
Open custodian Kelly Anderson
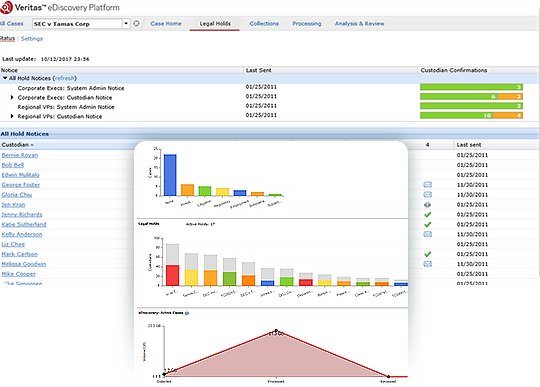(x=22, y=234)
